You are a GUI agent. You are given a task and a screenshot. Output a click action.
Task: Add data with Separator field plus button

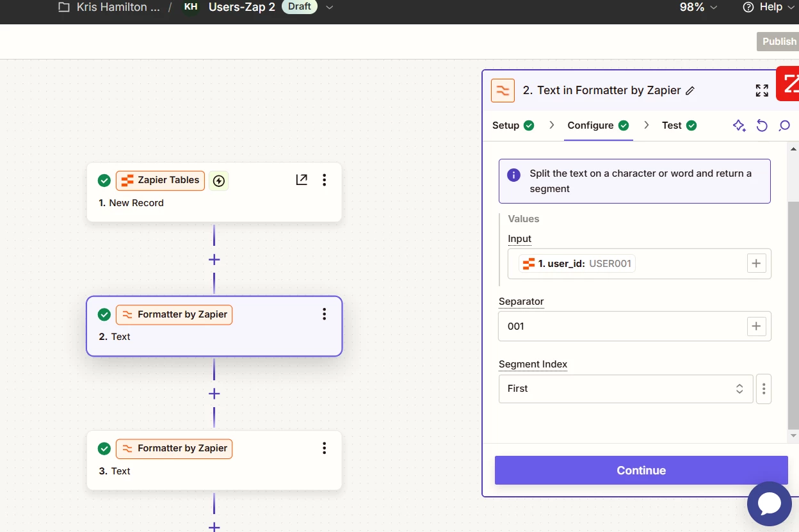click(x=757, y=326)
